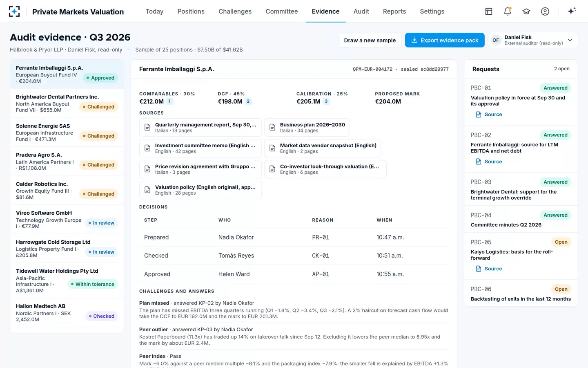
Task: Open the Audit tab
Action: coord(361,11)
